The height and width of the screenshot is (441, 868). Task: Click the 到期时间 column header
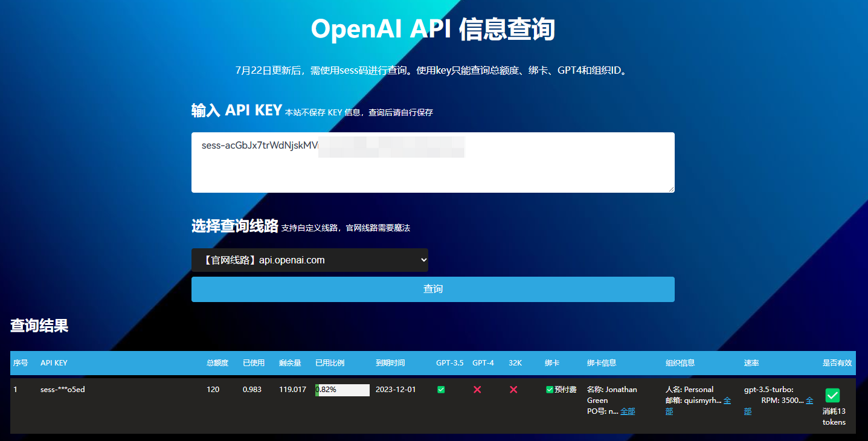(x=390, y=363)
